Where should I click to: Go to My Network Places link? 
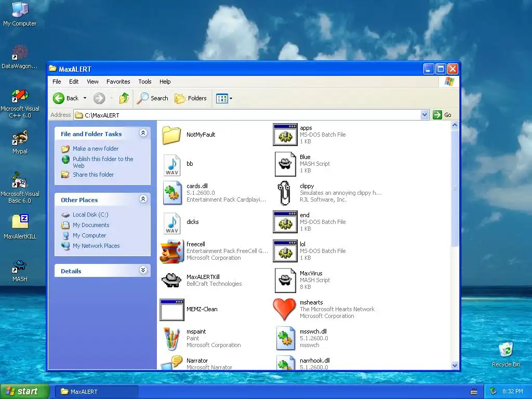(x=96, y=246)
